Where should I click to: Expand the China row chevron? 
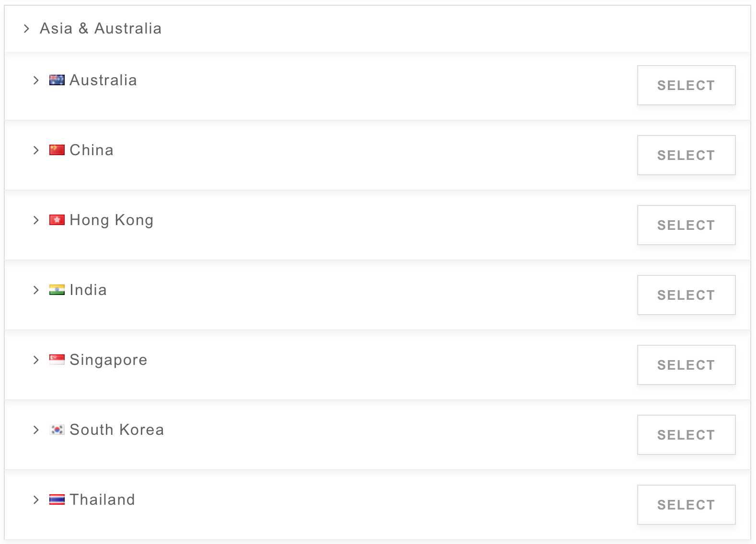pyautogui.click(x=36, y=150)
